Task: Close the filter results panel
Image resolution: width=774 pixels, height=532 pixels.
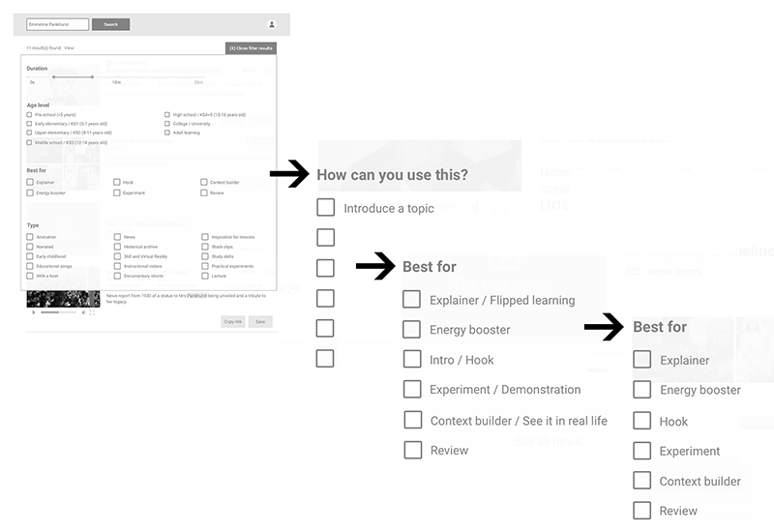Action: pyautogui.click(x=251, y=47)
